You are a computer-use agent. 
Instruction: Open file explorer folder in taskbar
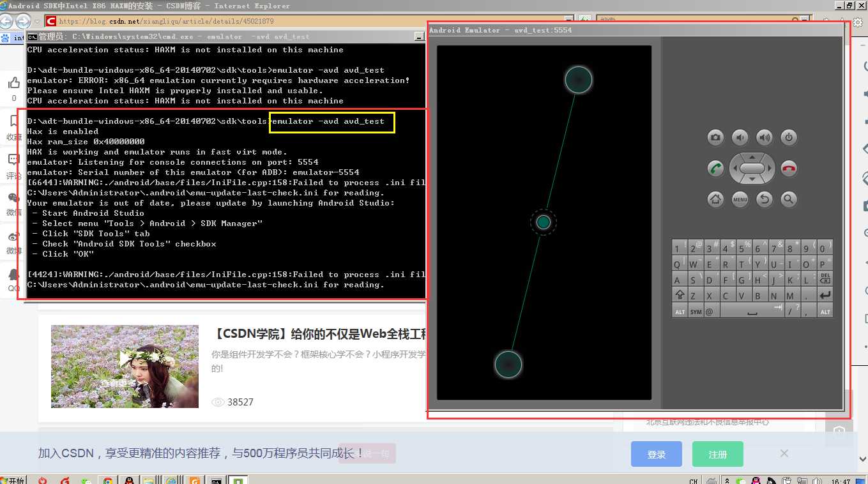(x=148, y=480)
